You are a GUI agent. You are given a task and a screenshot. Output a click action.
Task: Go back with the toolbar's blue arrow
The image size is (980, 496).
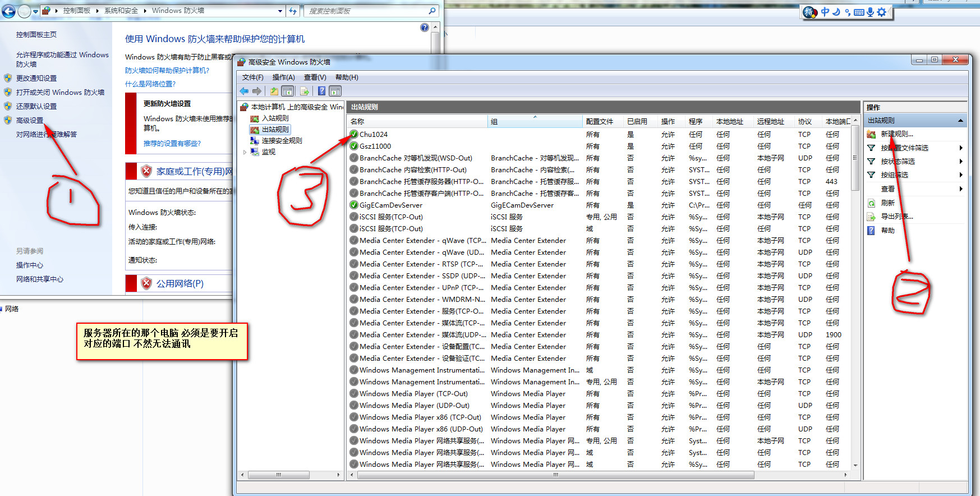pyautogui.click(x=244, y=91)
